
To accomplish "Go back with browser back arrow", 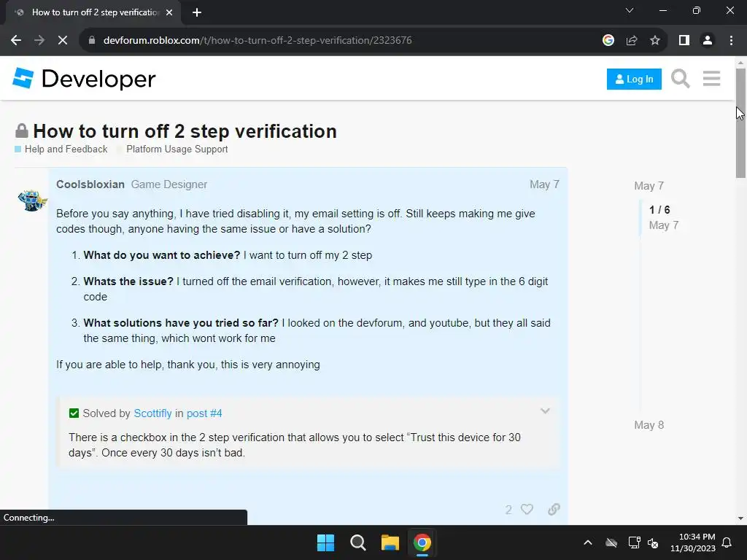I will click(16, 41).
